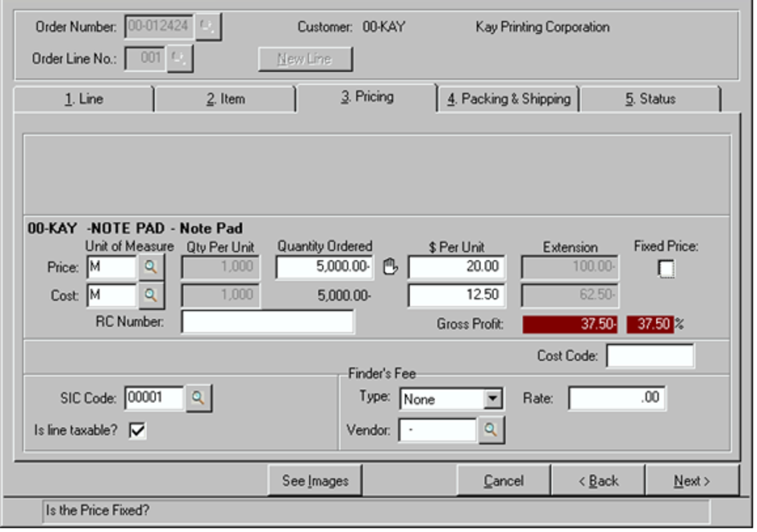Image resolution: width=757 pixels, height=532 pixels.
Task: Click the SIC Code field 00001
Action: pos(154,398)
